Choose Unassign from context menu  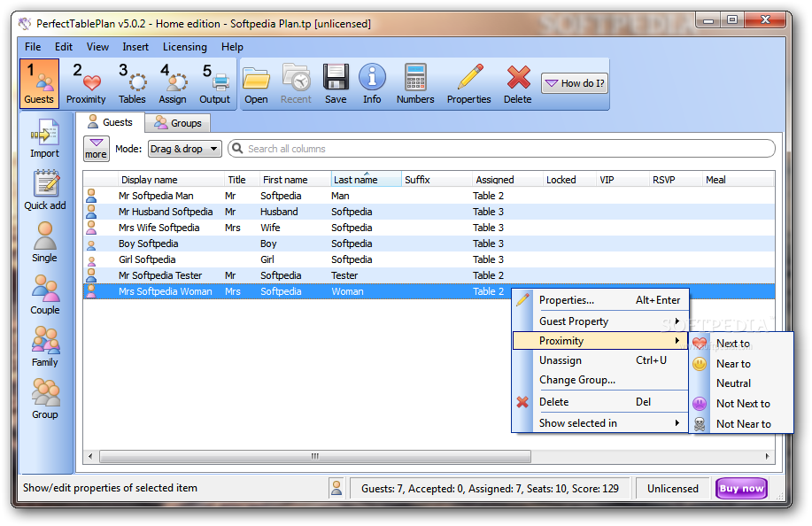[x=600, y=360]
